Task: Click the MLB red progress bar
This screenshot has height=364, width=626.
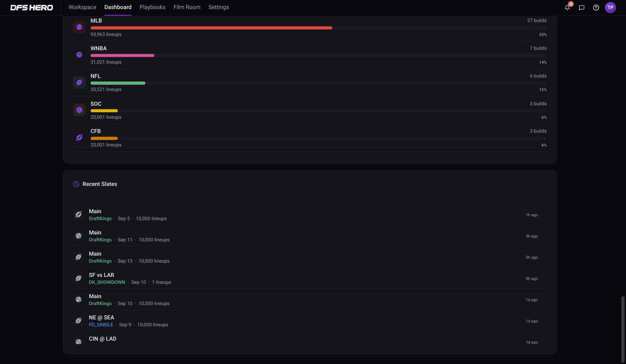Action: tap(211, 28)
